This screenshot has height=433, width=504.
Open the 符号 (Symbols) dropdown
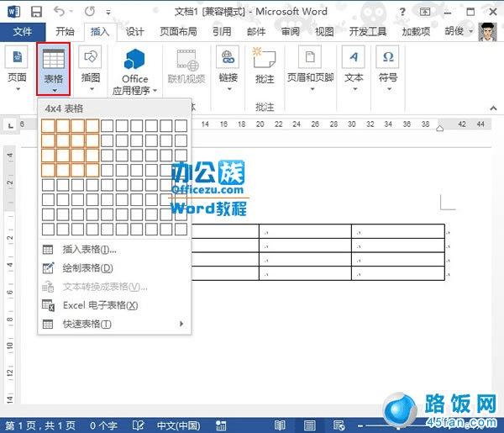click(x=388, y=68)
